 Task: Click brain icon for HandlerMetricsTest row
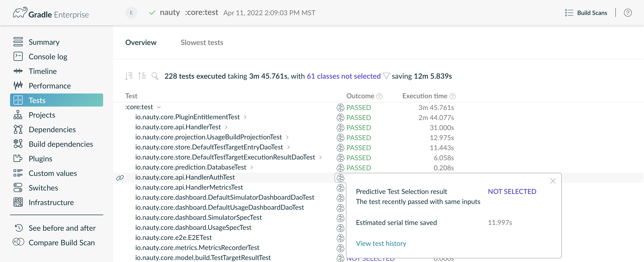click(340, 188)
